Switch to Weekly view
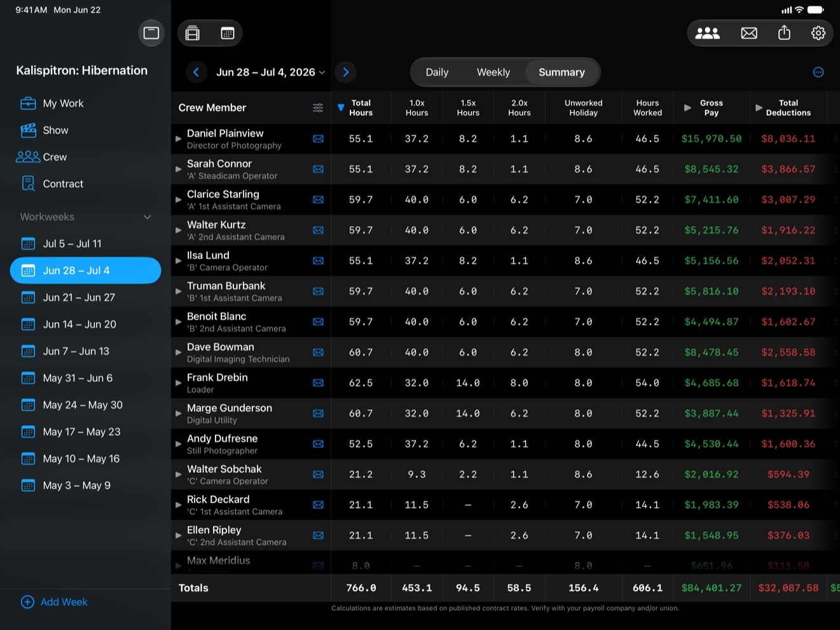Viewport: 840px width, 630px height. [x=493, y=73]
